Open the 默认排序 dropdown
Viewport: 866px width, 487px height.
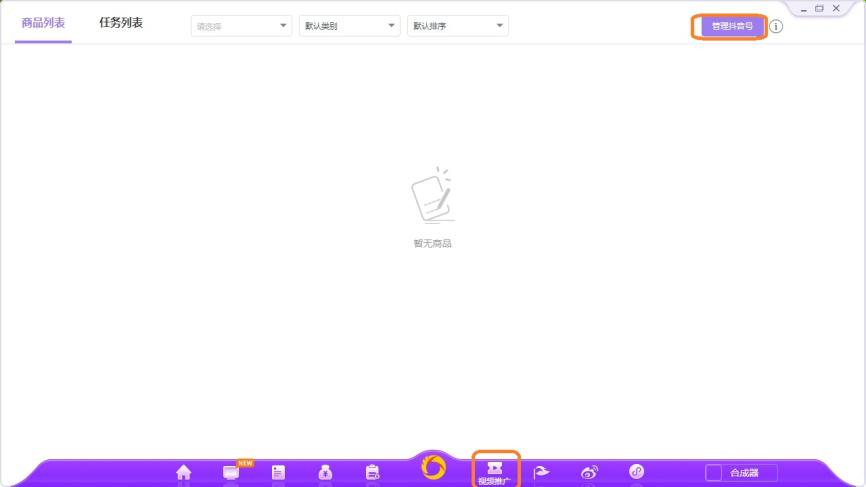tap(458, 26)
